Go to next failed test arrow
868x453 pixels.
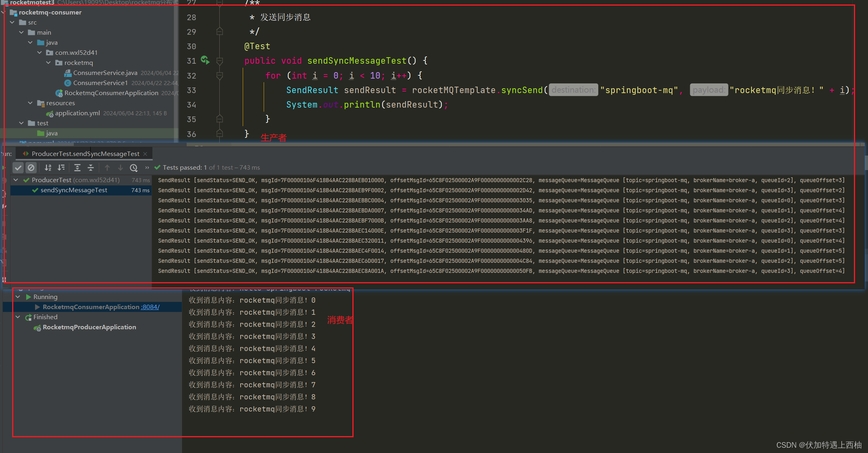click(120, 168)
